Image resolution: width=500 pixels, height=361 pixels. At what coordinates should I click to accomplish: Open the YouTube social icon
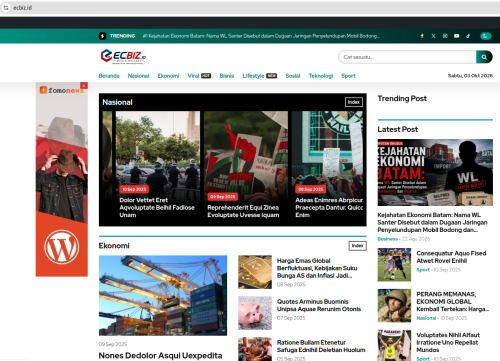click(x=456, y=36)
